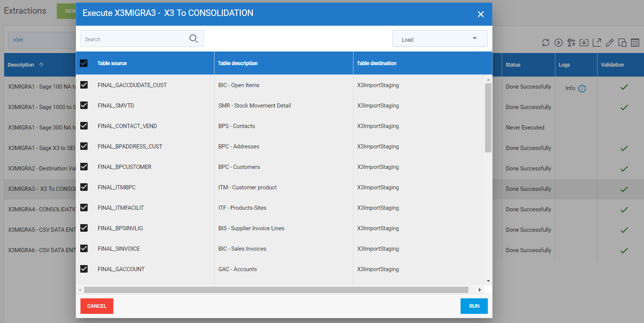644x323 pixels.
Task: Click the crane build icon
Action: pyautogui.click(x=571, y=43)
